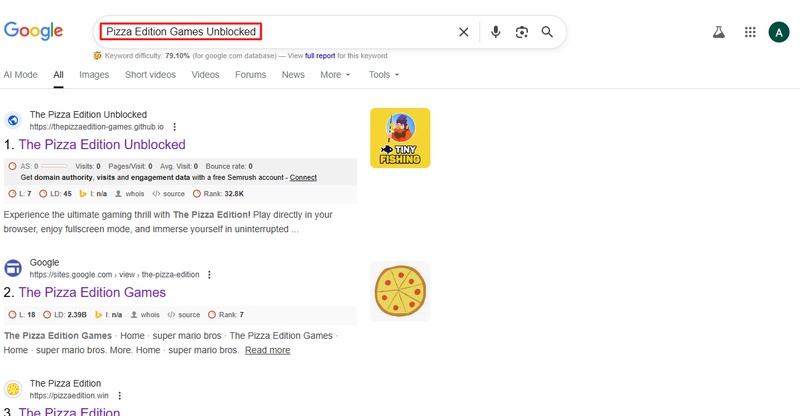Viewport: 800px width, 416px height.
Task: Click the Bing index icon in first result bar
Action: coord(83,194)
